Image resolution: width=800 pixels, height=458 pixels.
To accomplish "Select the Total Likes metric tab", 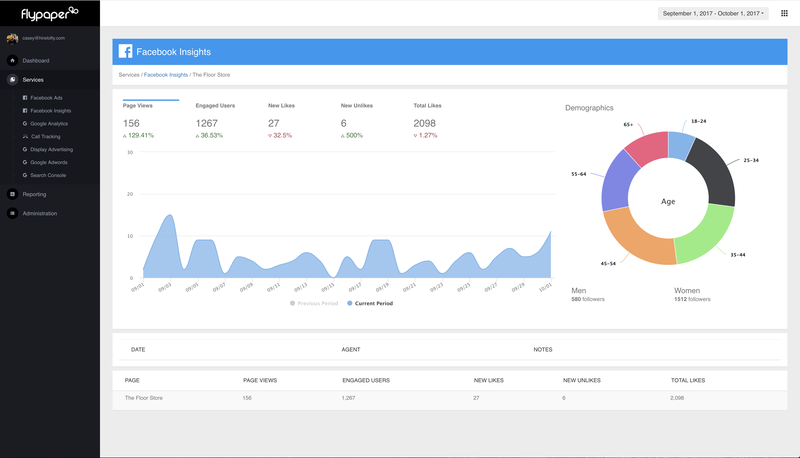I will pos(428,120).
